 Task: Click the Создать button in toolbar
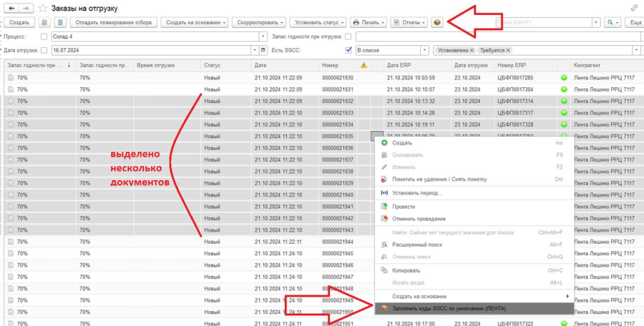click(19, 23)
